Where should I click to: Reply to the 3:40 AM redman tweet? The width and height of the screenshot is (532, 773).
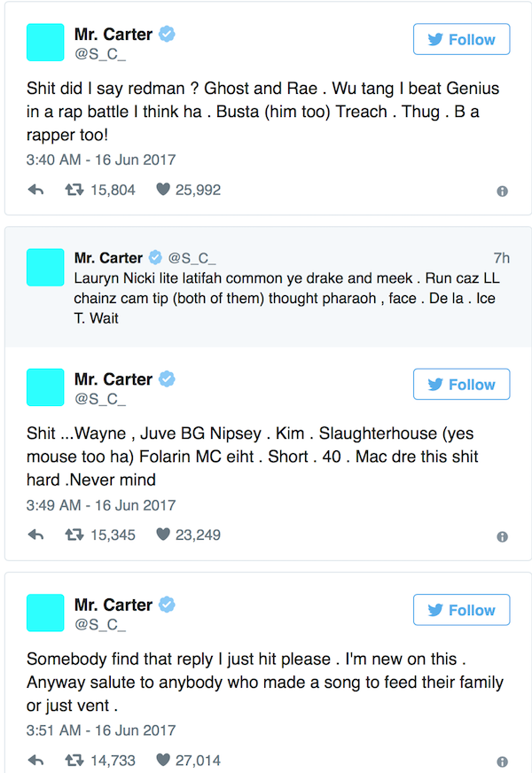36,190
